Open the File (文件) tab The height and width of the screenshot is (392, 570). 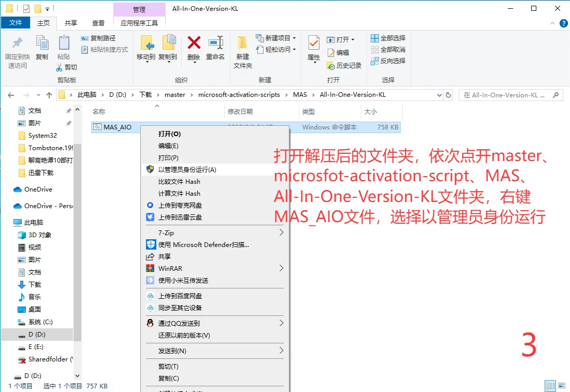(15, 23)
